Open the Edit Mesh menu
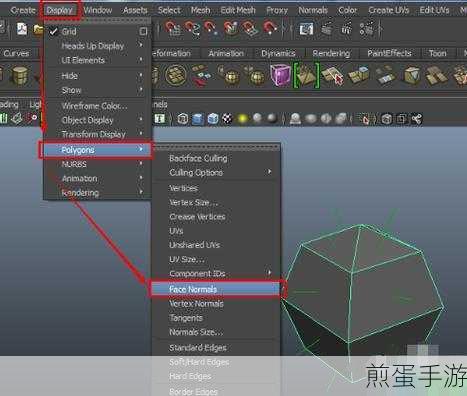467x396 pixels. point(238,10)
